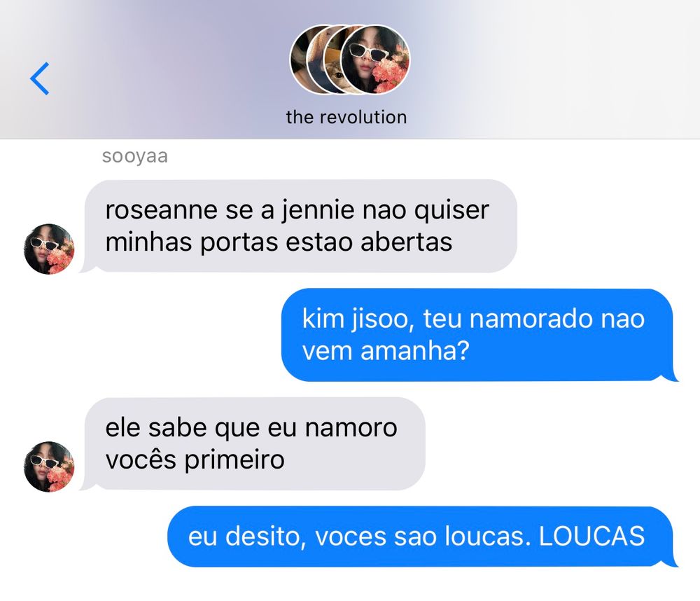This screenshot has width=700, height=601.
Task: Click the word 'LOUCAS' in last message
Action: coord(592,537)
